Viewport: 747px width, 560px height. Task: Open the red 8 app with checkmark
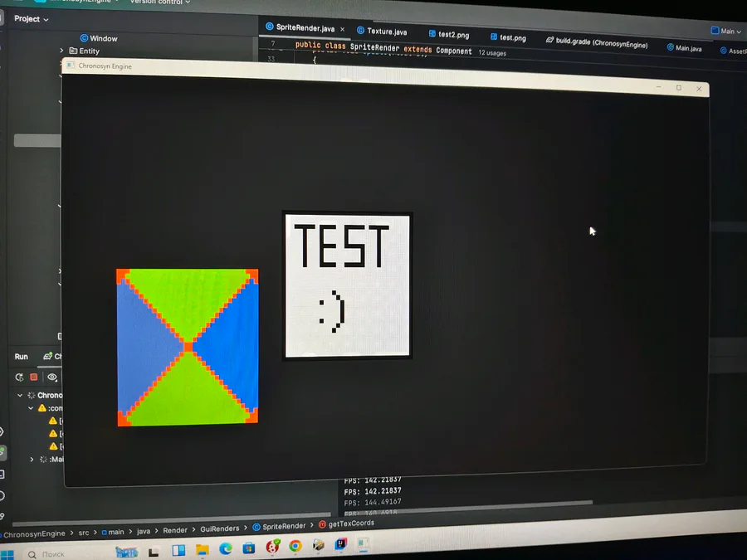pyautogui.click(x=272, y=547)
